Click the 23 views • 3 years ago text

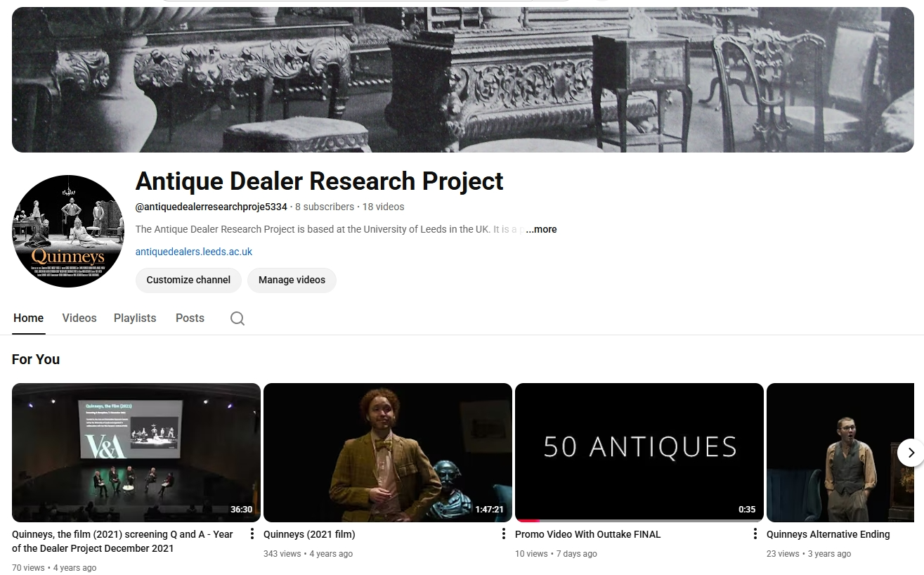(809, 554)
